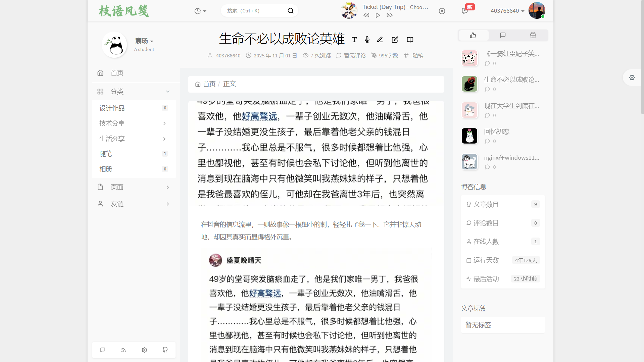The width and height of the screenshot is (644, 362).
Task: Open the pencil annotation icon
Action: [x=380, y=40]
